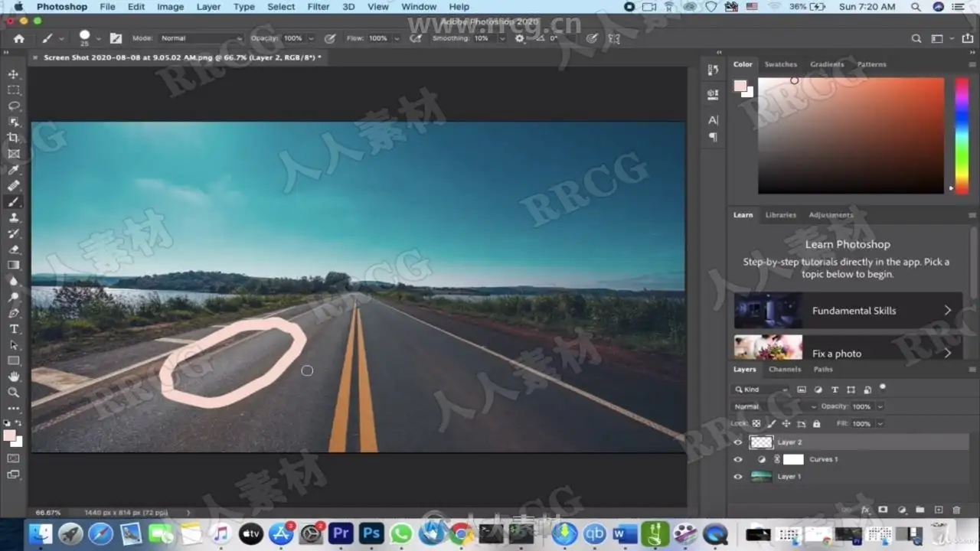This screenshot has height=551, width=980.
Task: Open the Select menu
Action: (281, 7)
